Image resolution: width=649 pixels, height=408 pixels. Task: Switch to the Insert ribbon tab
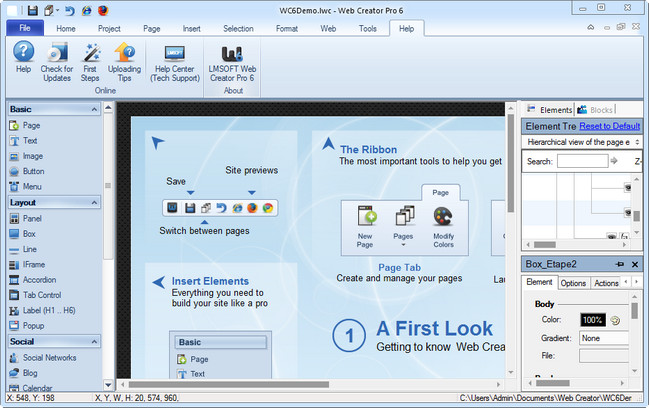192,29
